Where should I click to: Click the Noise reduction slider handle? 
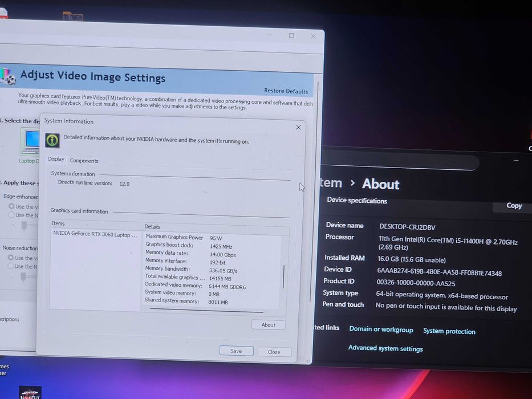(x=23, y=277)
